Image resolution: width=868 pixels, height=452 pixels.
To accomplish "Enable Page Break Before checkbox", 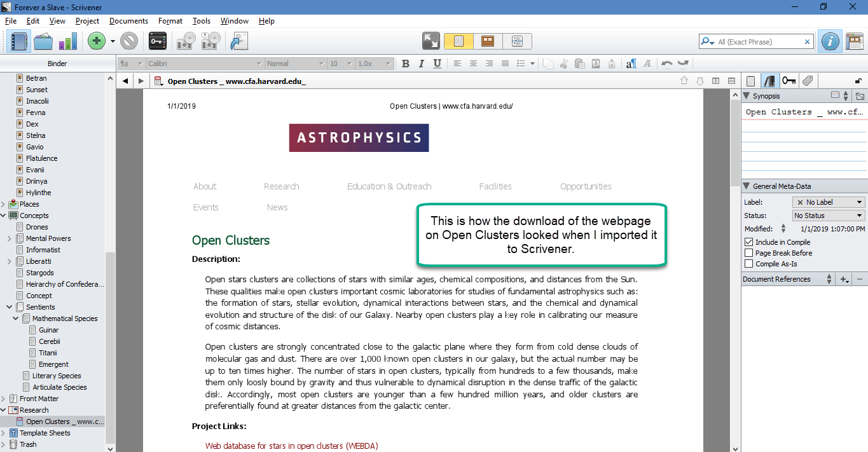I will coord(748,253).
